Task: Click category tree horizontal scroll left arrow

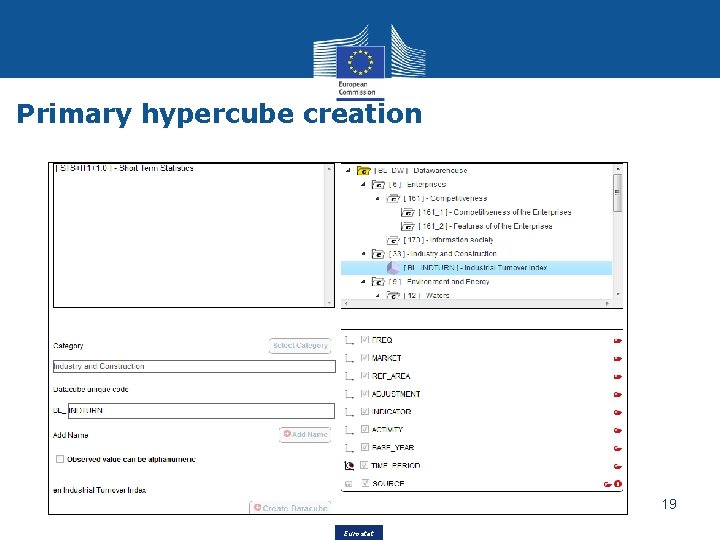Action: 346,304
